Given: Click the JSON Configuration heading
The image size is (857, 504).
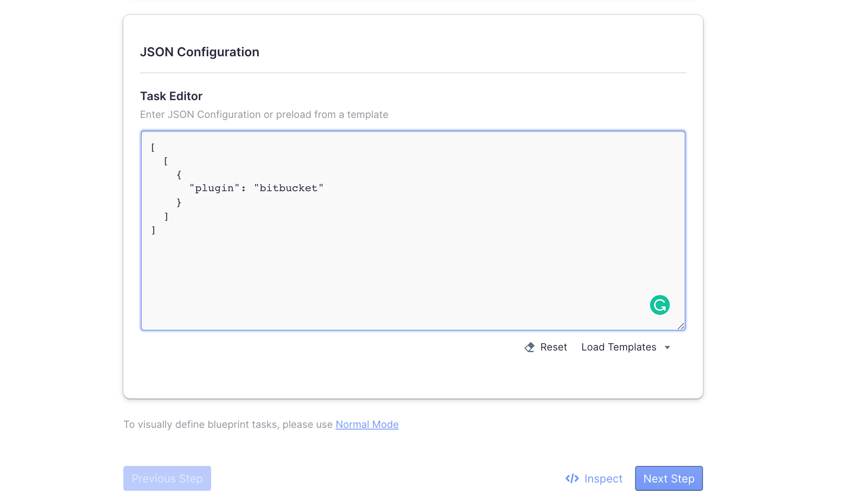Looking at the screenshot, I should point(200,52).
